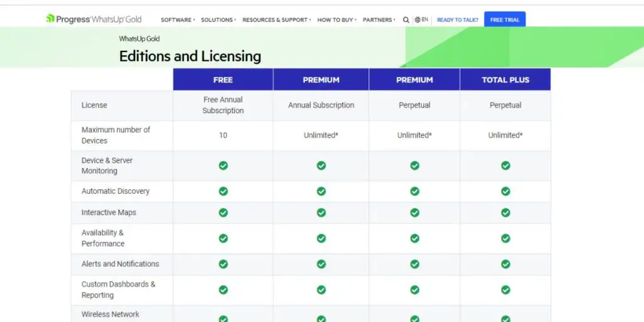Screen dimensions: 644x322
Task: Click the Custom Dashboards & Reporting label
Action: (118, 289)
